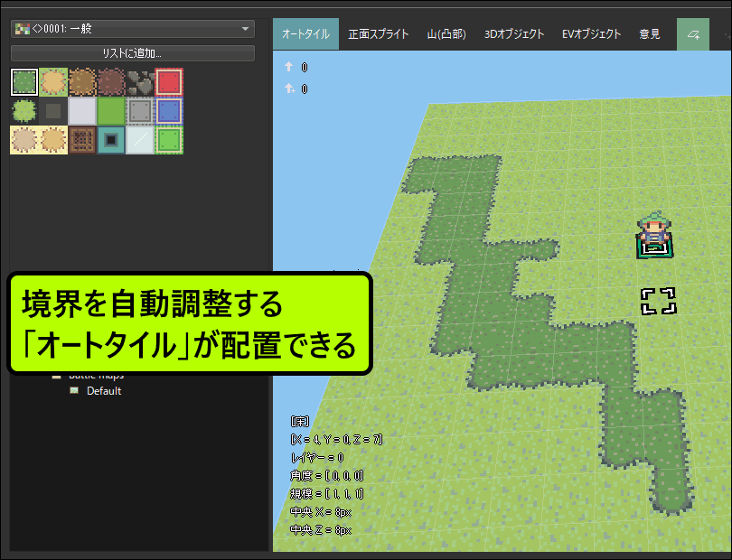Screen dimensions: 732x560
Task: Open the 山(凸部) tab
Action: [446, 34]
